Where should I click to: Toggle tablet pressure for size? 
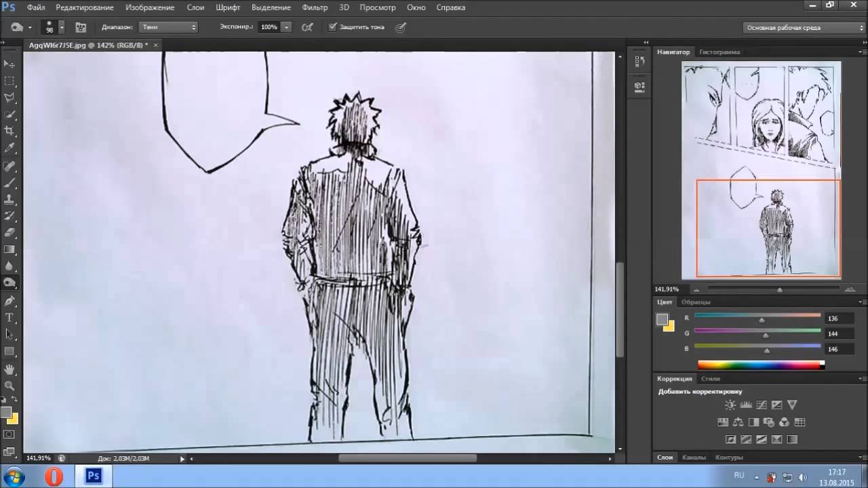coord(401,27)
